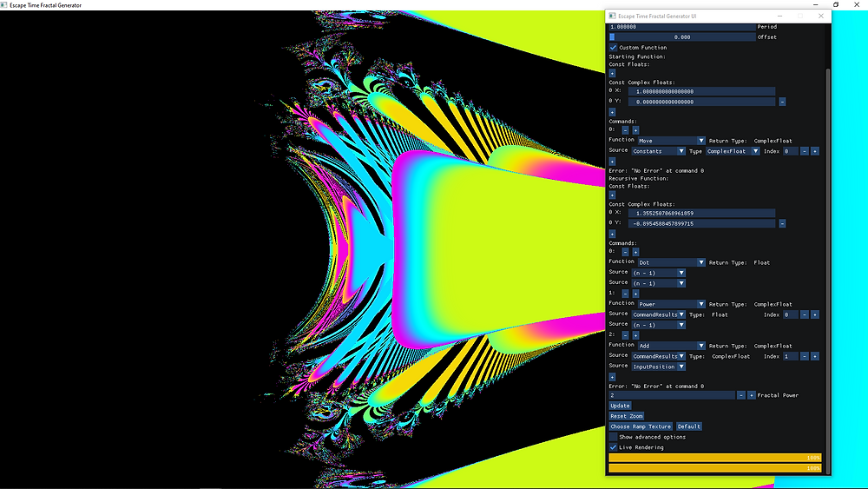Click Choose Ramp Texture
The width and height of the screenshot is (868, 489).
(x=641, y=427)
